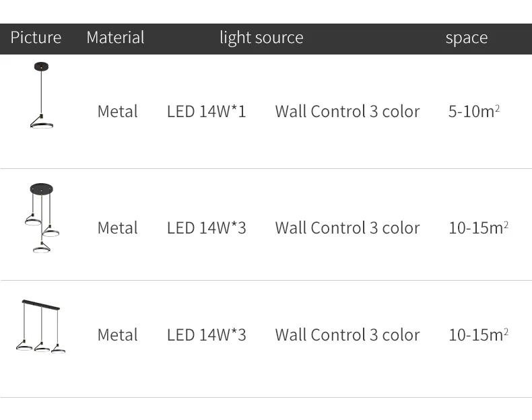Click the round ceiling canopy of the cluster pendant

click(x=42, y=188)
